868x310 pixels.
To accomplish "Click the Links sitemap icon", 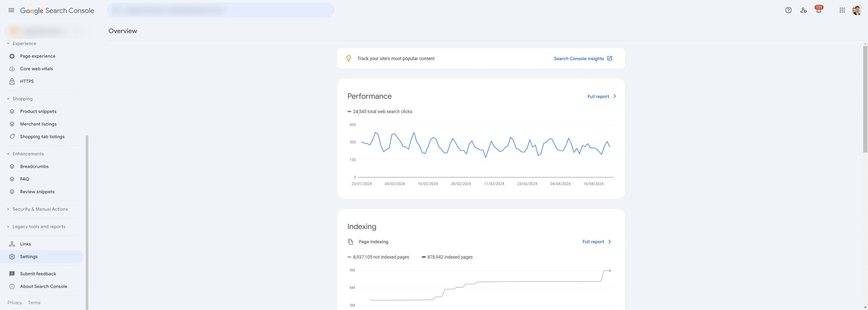I will 12,244.
